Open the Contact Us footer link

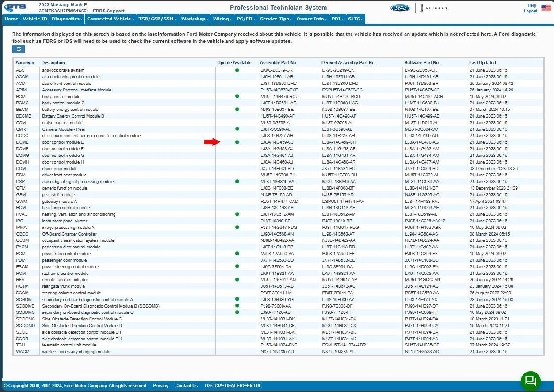[x=186, y=386]
